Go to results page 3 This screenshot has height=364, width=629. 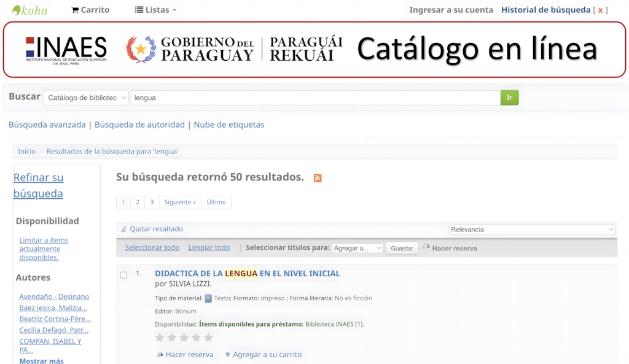coord(152,202)
